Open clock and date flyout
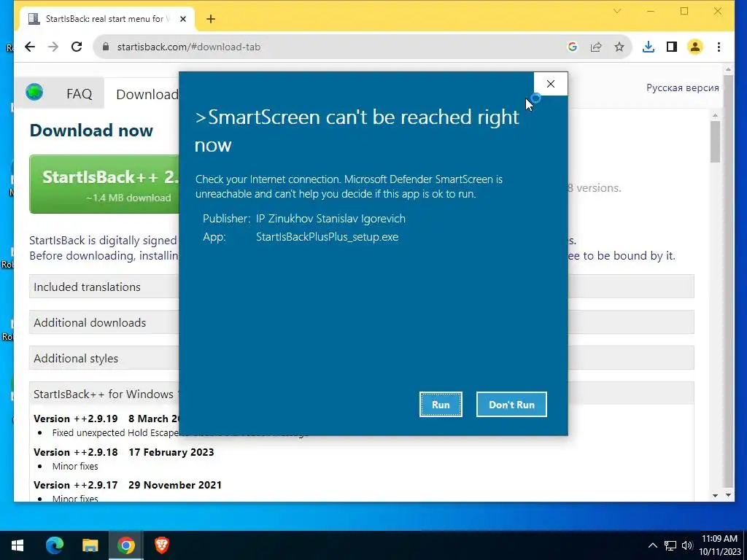747x560 pixels. 720,545
